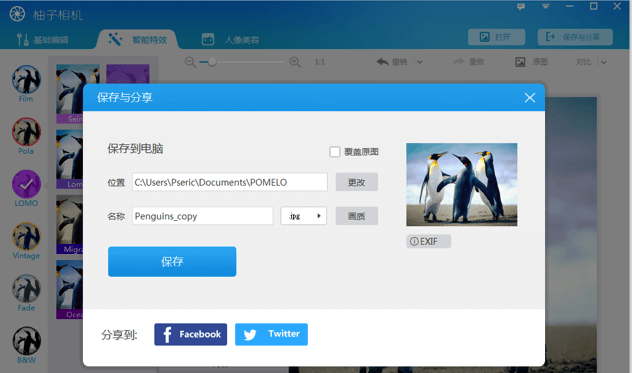Click the 对比 compare button
Screen dimensions: 632x373
584,62
